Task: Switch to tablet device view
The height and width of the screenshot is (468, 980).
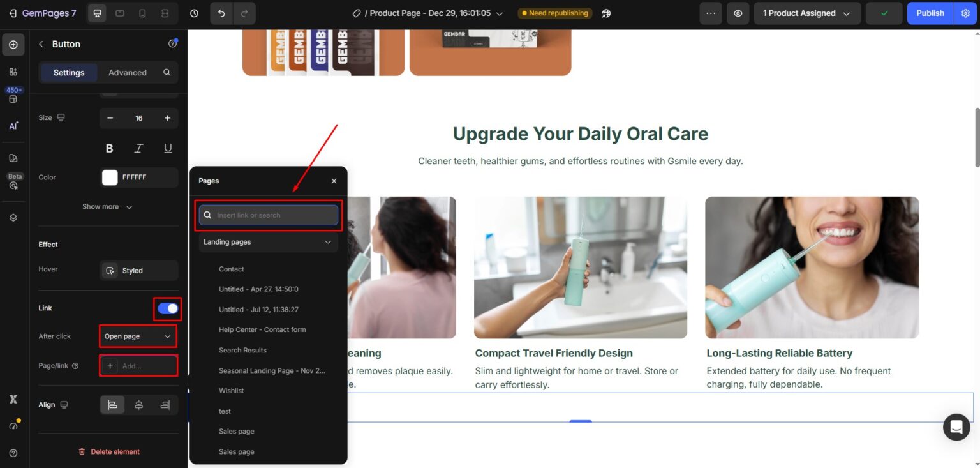Action: coord(120,13)
